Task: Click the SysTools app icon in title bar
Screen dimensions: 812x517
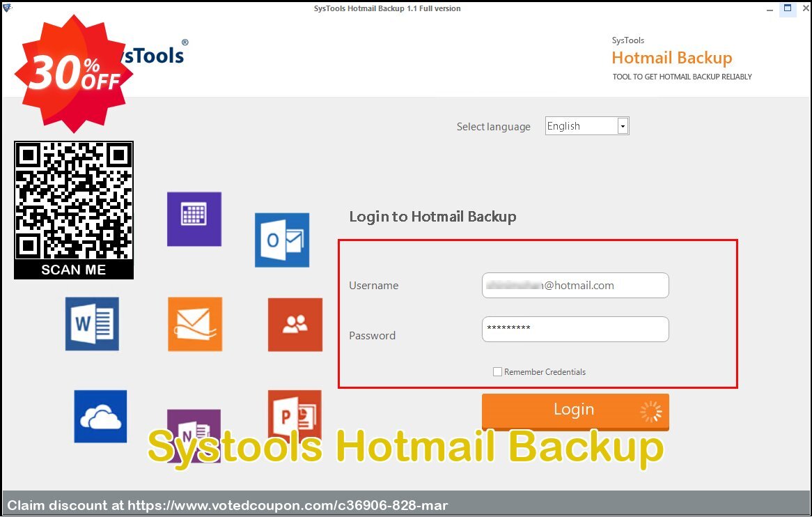Action: 7,8
